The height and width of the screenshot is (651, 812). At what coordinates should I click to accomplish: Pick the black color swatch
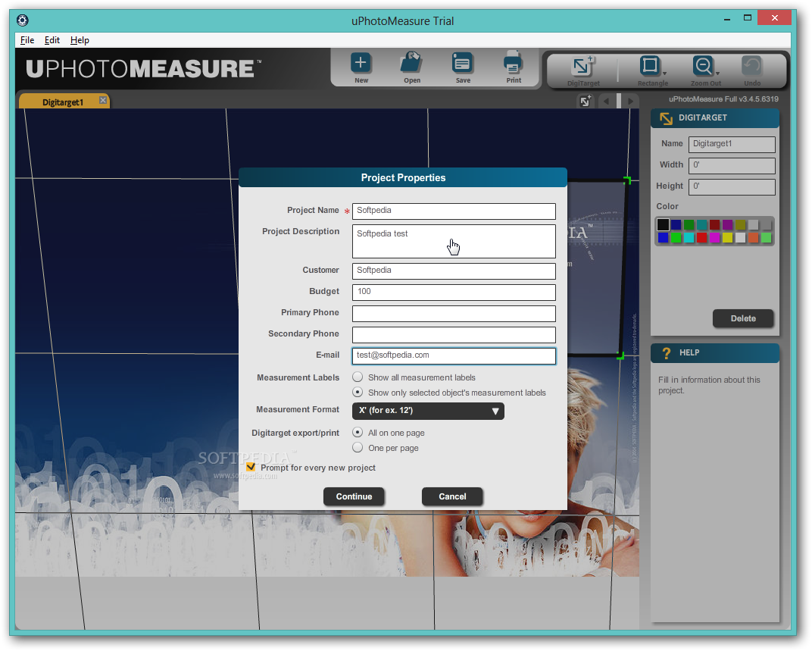click(663, 224)
